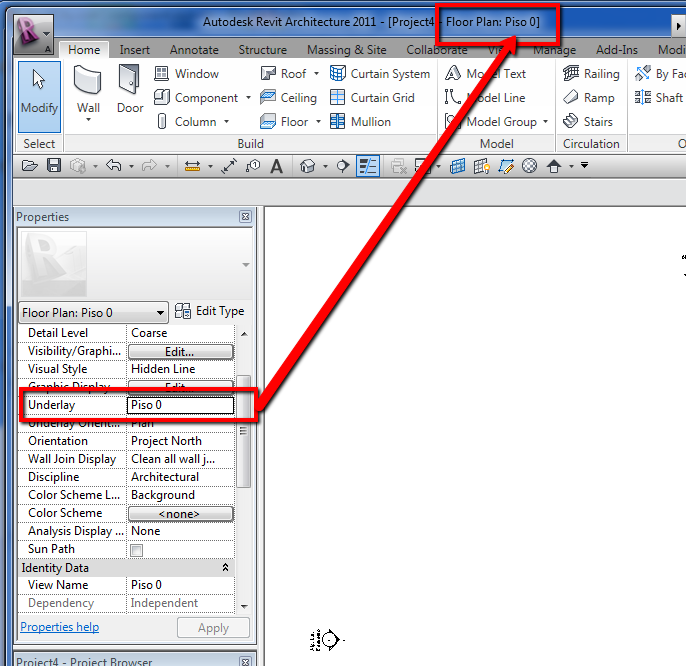Click the Analysis Display value None
This screenshot has height=666, width=686.
click(180, 531)
